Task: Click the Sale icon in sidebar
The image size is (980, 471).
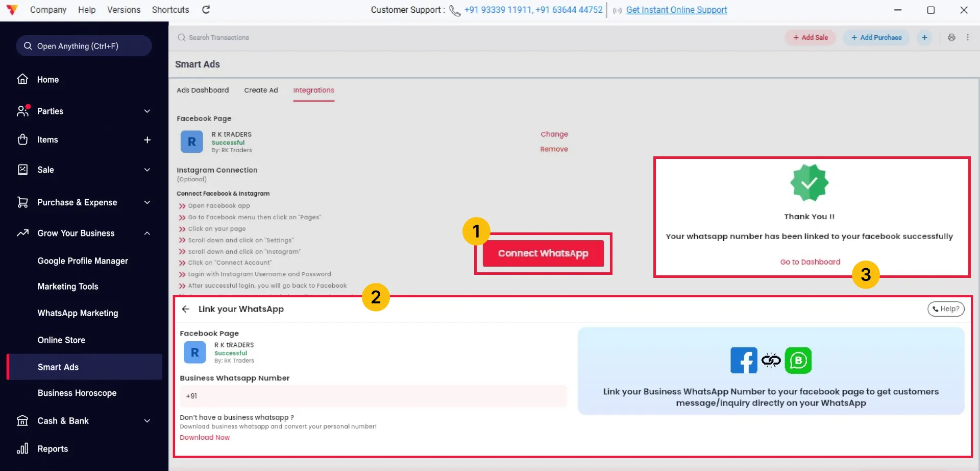Action: (22, 170)
